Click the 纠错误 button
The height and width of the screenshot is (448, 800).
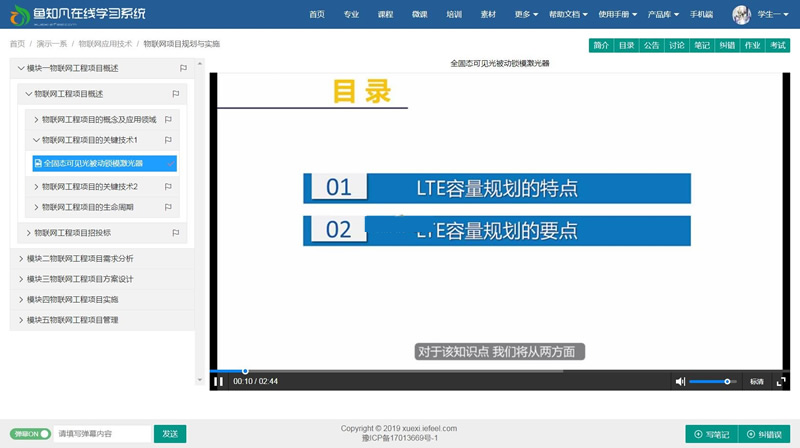[764, 434]
